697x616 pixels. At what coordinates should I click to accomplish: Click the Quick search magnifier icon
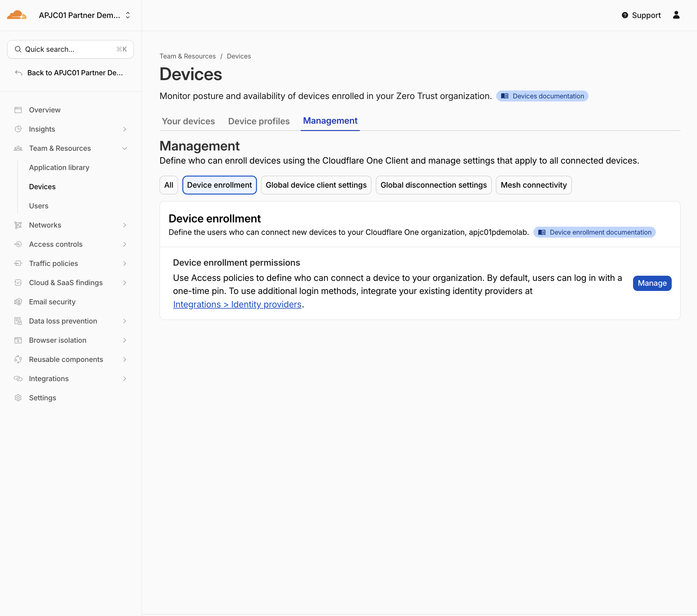point(18,49)
